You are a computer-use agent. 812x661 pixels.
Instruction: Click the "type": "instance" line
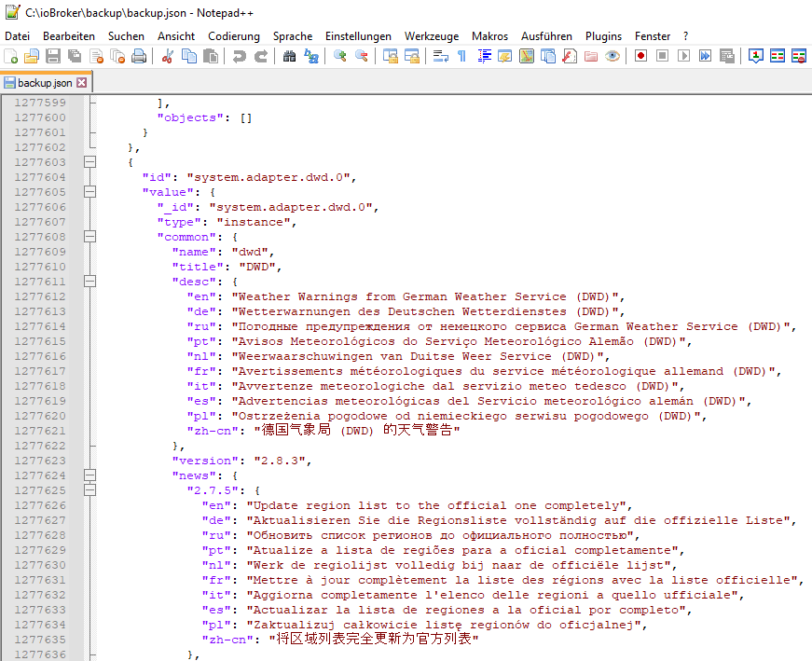(x=227, y=222)
